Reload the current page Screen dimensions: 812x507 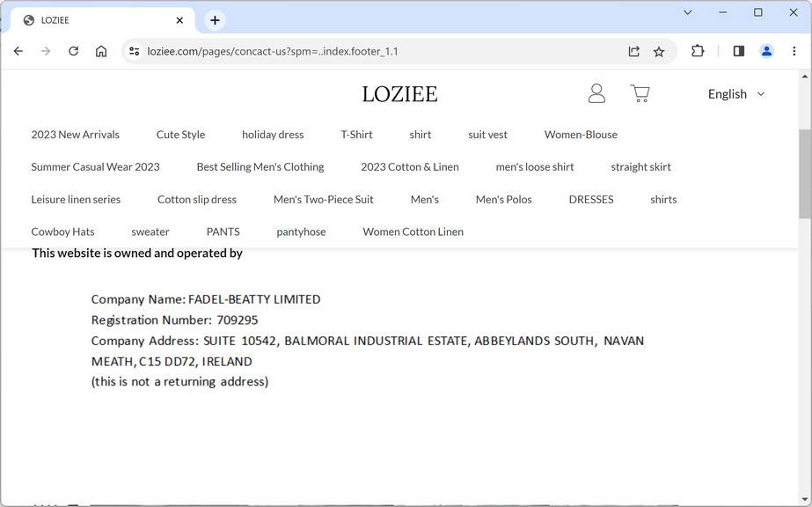click(74, 51)
